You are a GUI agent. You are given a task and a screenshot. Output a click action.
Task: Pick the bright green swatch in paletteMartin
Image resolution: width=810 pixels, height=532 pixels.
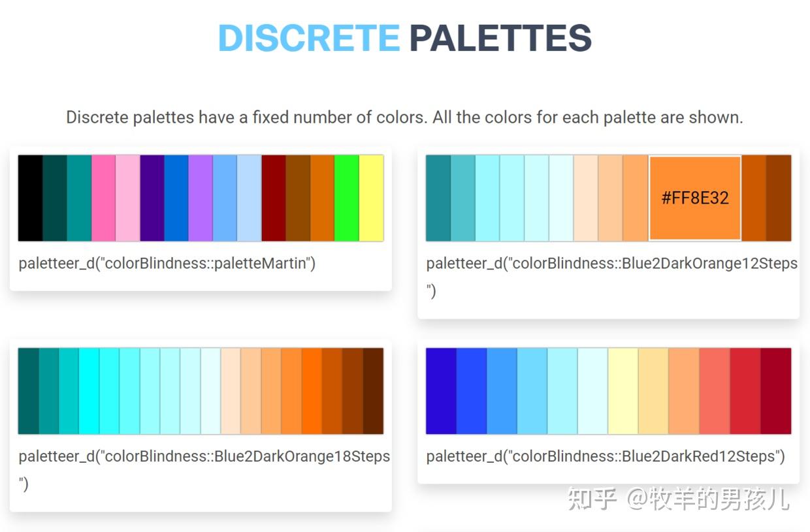(347, 198)
